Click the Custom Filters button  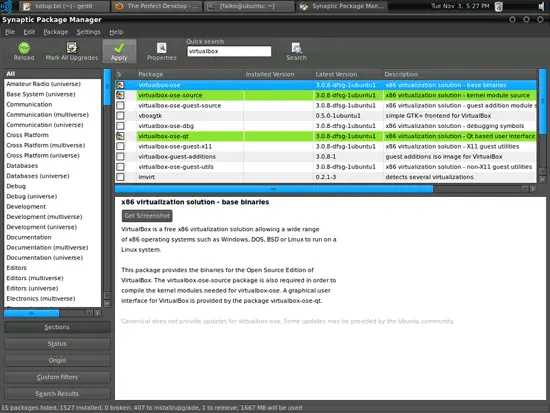(57, 377)
